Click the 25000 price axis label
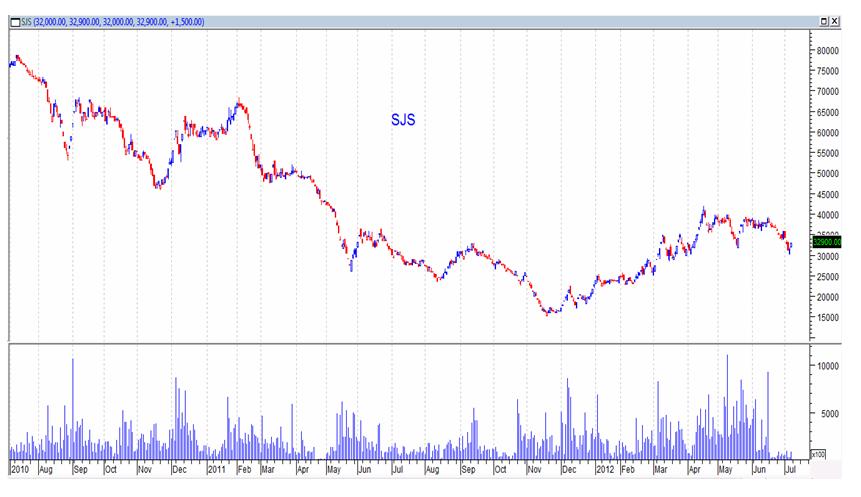The height and width of the screenshot is (497, 861). point(827,277)
